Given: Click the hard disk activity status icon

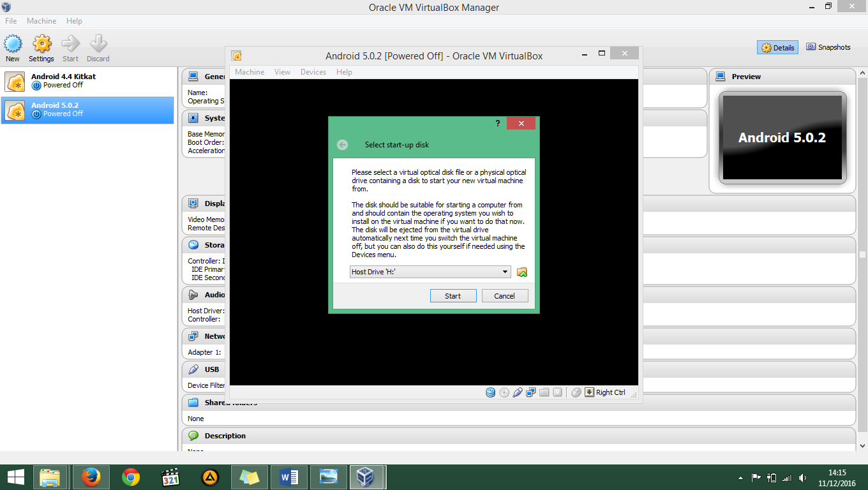Looking at the screenshot, I should [490, 392].
